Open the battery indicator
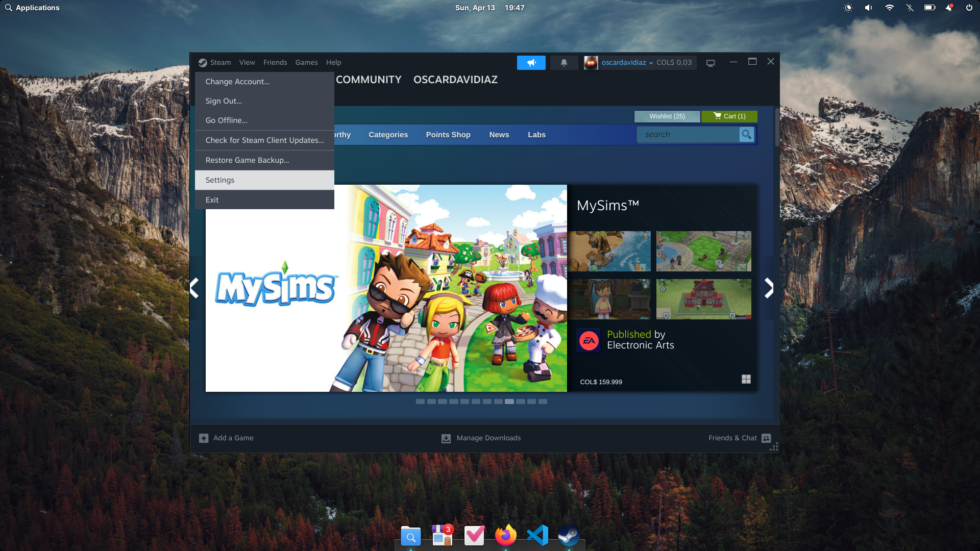 929,8
